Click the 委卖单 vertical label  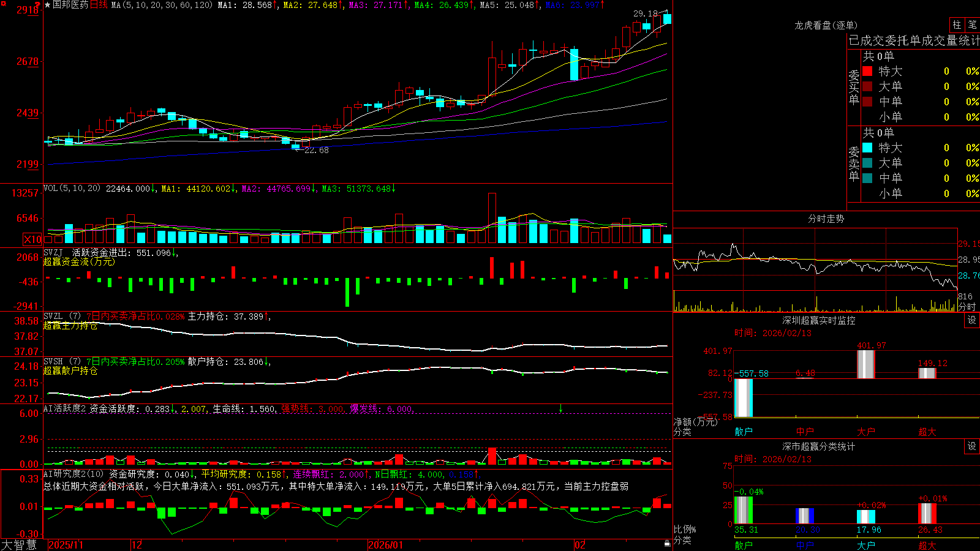pyautogui.click(x=854, y=163)
